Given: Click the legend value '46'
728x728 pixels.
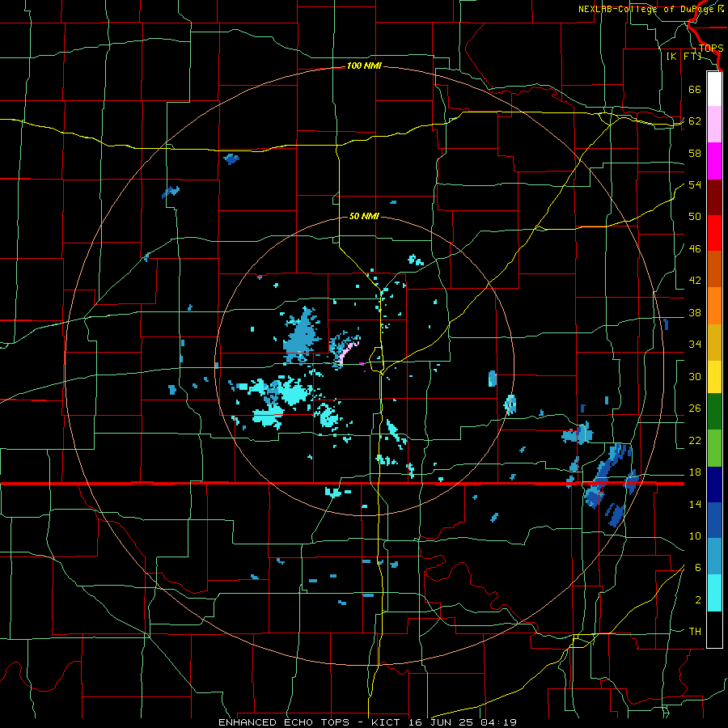Looking at the screenshot, I should point(695,249).
